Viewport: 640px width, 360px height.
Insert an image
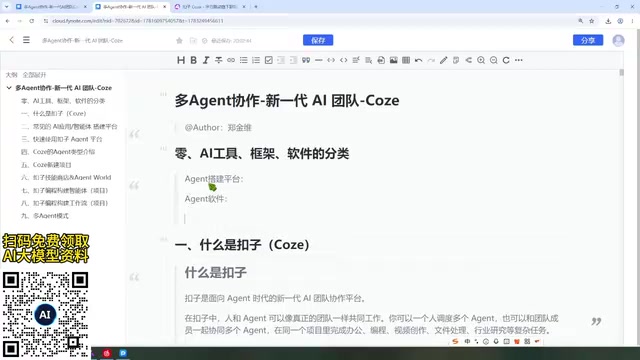(393, 60)
